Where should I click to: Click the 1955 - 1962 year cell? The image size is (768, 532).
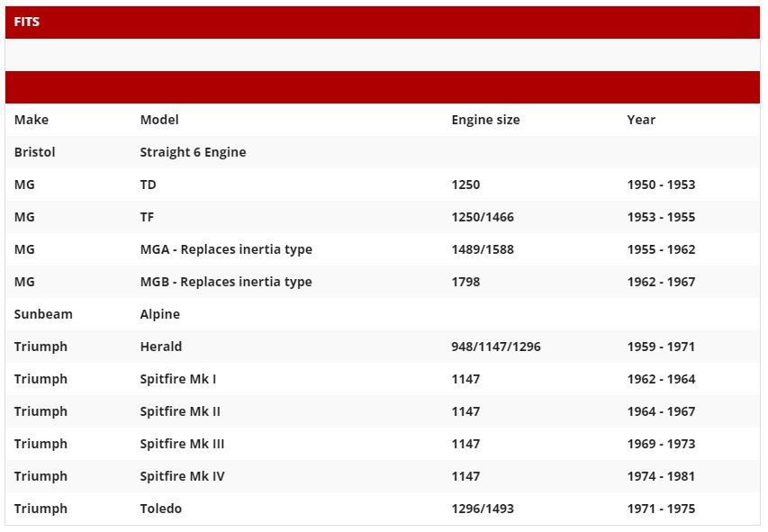tap(661, 248)
